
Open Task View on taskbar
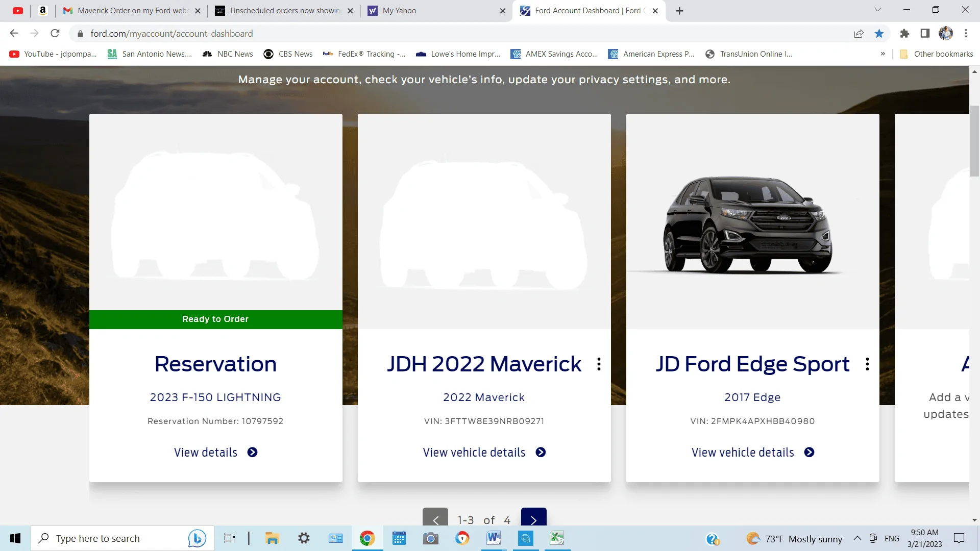point(230,538)
